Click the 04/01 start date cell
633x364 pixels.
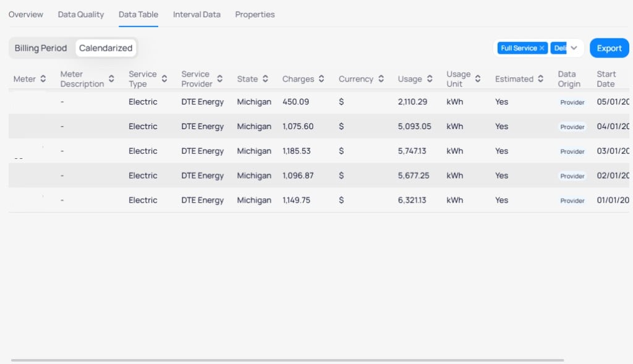(x=613, y=126)
